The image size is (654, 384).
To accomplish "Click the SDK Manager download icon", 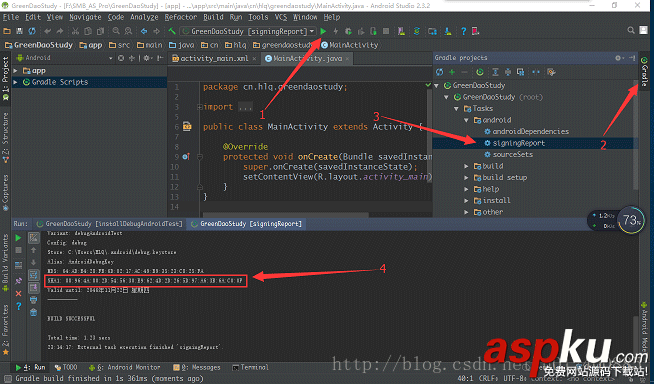I will coord(448,31).
